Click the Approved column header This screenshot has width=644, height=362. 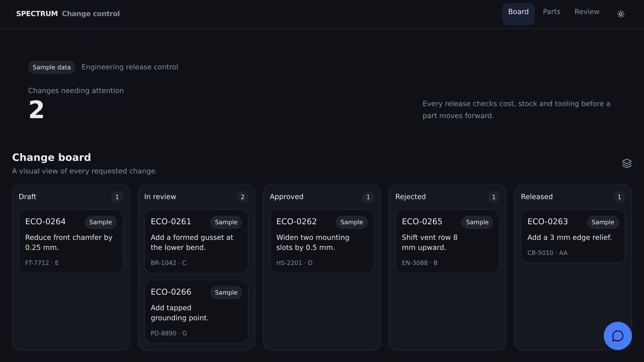[x=287, y=197]
